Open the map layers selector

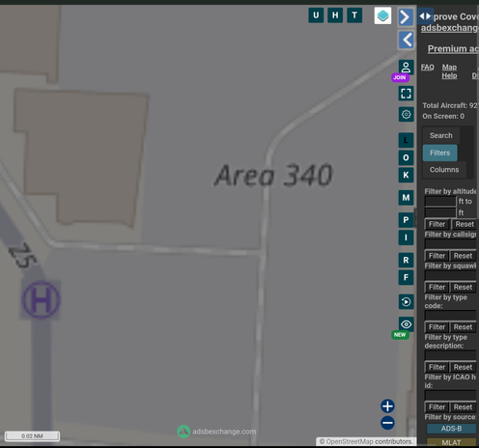pos(382,15)
